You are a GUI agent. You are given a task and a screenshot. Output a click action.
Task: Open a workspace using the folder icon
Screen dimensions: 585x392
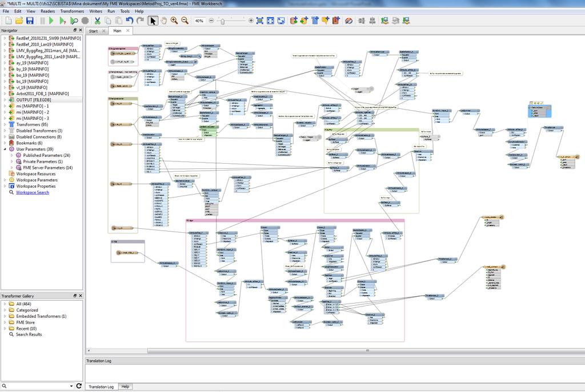tap(19, 21)
